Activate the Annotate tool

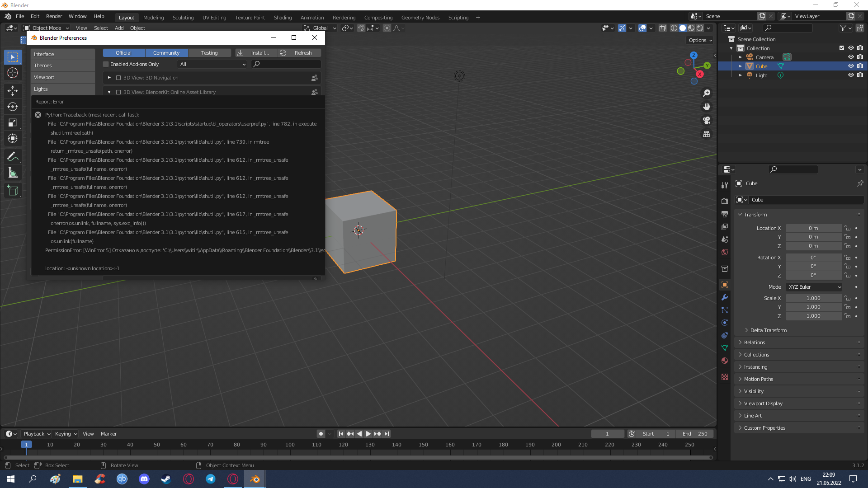pos(12,156)
